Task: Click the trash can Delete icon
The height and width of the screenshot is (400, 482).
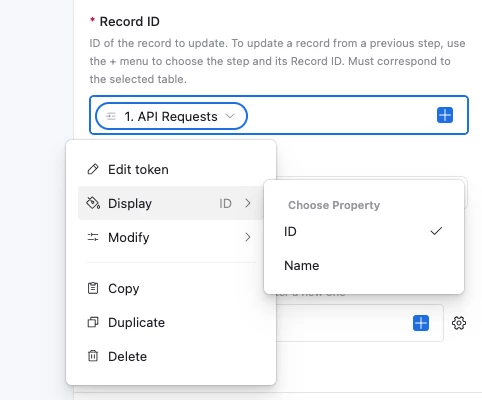Action: (93, 356)
